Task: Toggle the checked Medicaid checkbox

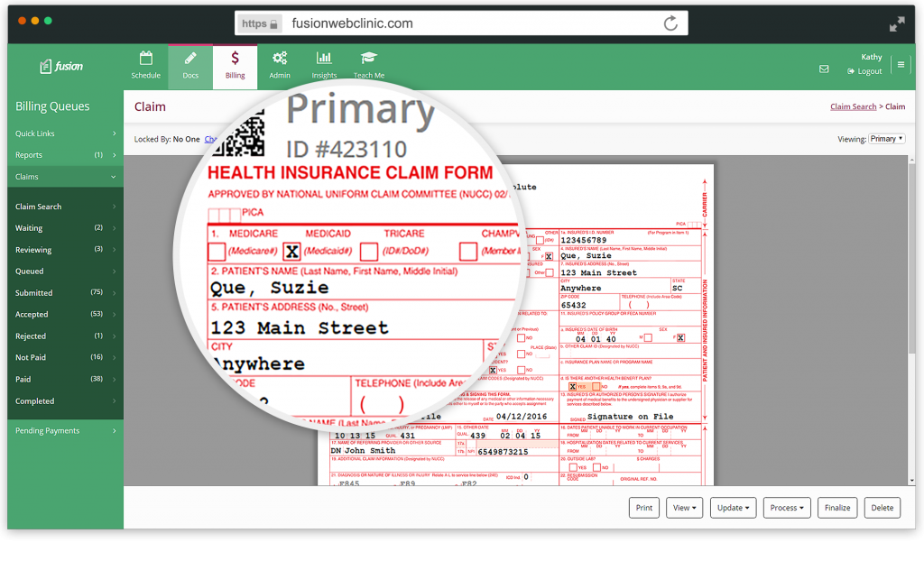Action: pyautogui.click(x=291, y=252)
